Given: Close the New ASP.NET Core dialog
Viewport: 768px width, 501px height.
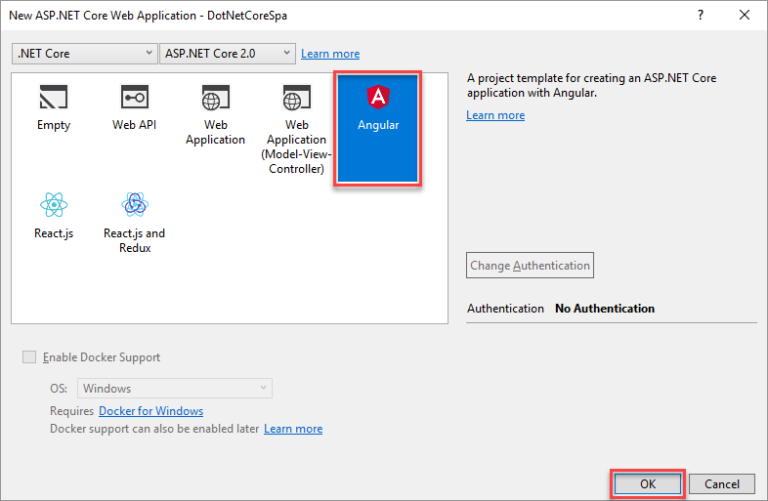Looking at the screenshot, I should tap(744, 15).
